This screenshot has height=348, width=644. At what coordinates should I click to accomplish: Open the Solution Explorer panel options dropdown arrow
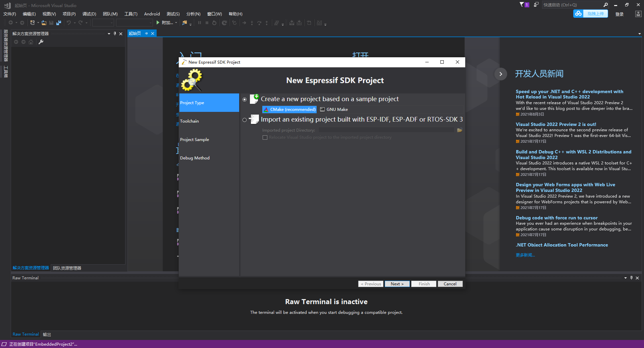[x=109, y=33]
